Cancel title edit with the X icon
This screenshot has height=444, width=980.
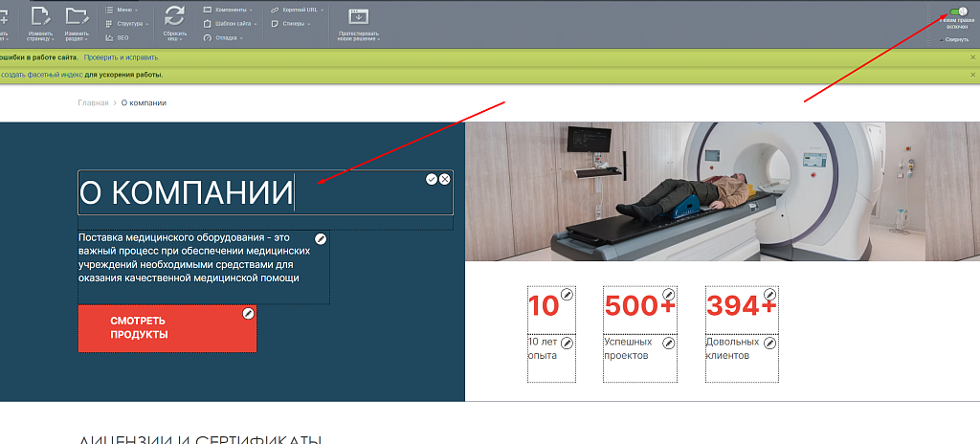click(x=445, y=179)
